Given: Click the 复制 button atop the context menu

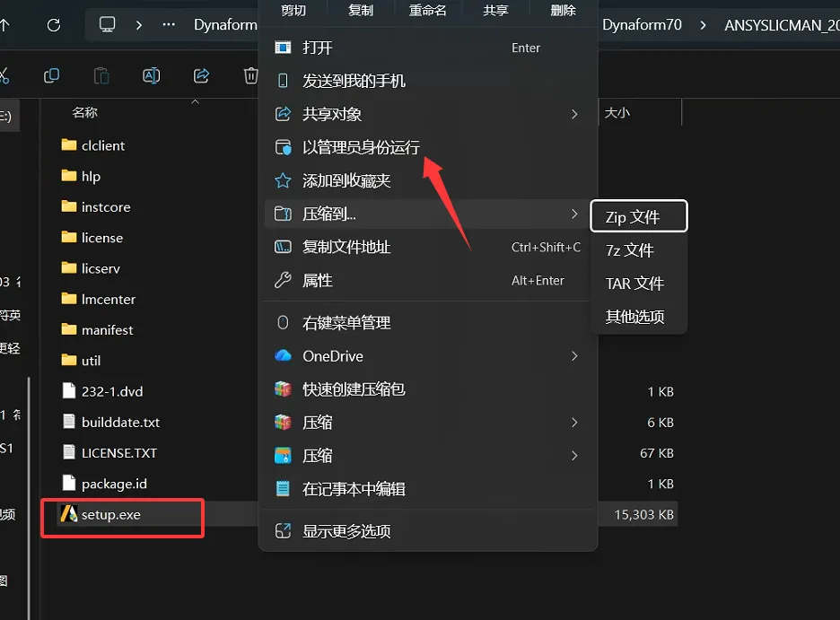Looking at the screenshot, I should [x=361, y=11].
